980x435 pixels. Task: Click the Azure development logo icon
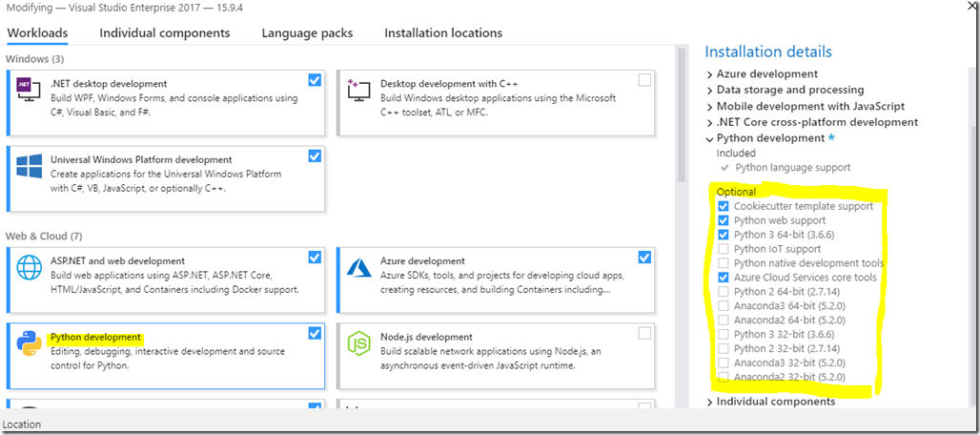pyautogui.click(x=359, y=267)
